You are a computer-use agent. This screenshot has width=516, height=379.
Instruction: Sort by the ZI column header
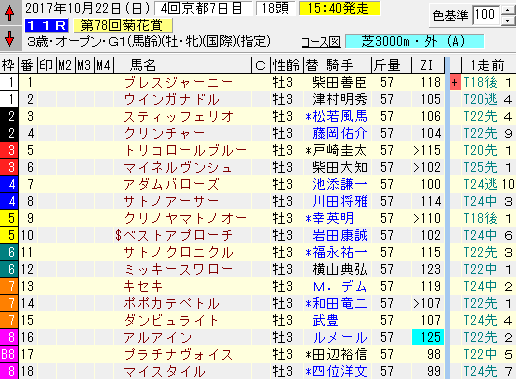427,65
